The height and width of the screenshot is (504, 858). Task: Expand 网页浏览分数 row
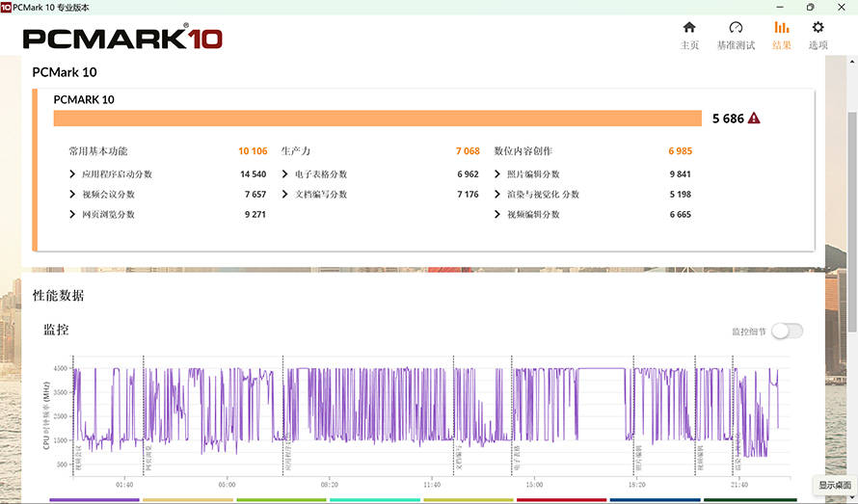72,215
